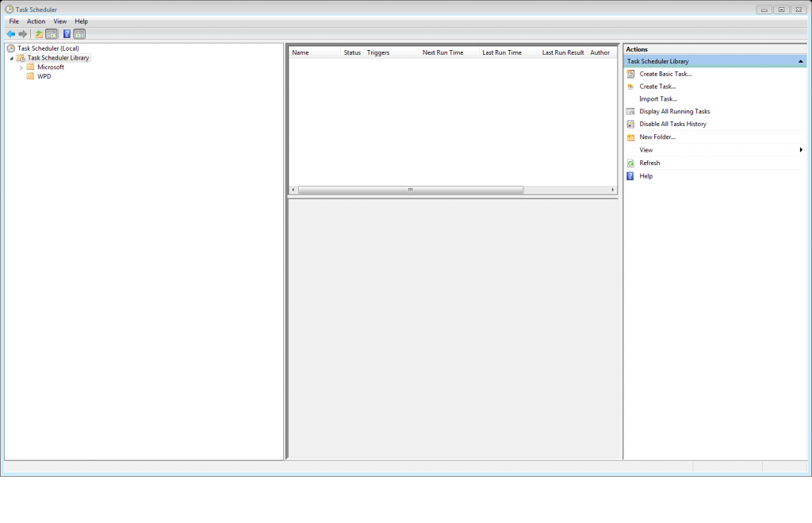812x523 pixels.
Task: Click the scroll right arrow in task list
Action: [x=613, y=190]
